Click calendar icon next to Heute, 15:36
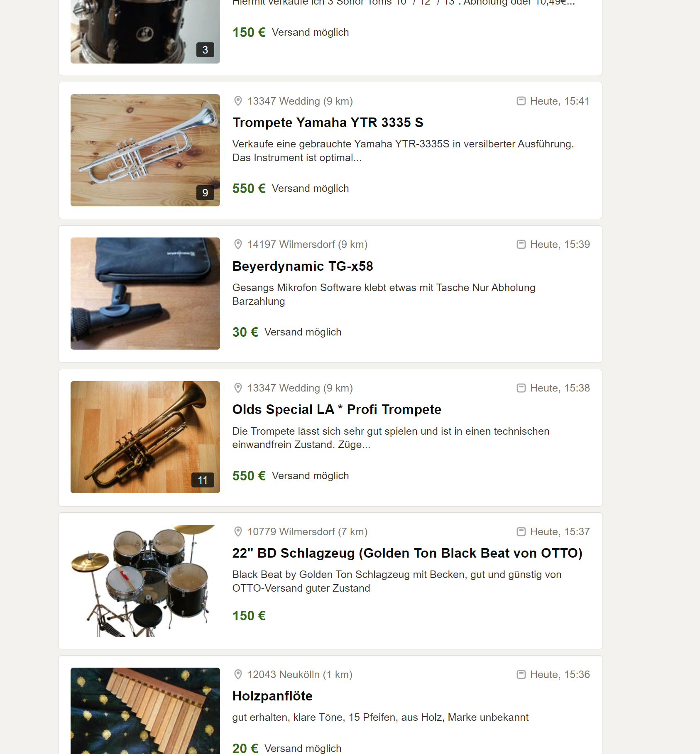The width and height of the screenshot is (700, 754). click(521, 674)
